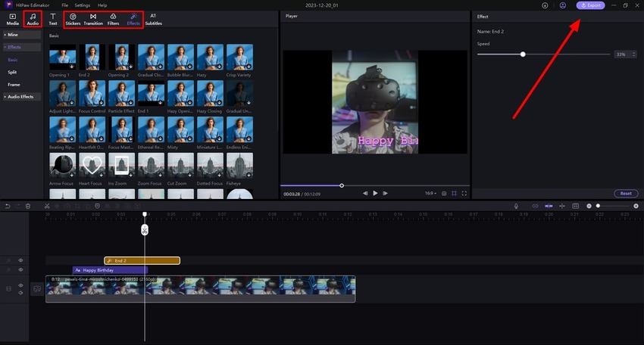Open the Media panel

tap(12, 19)
